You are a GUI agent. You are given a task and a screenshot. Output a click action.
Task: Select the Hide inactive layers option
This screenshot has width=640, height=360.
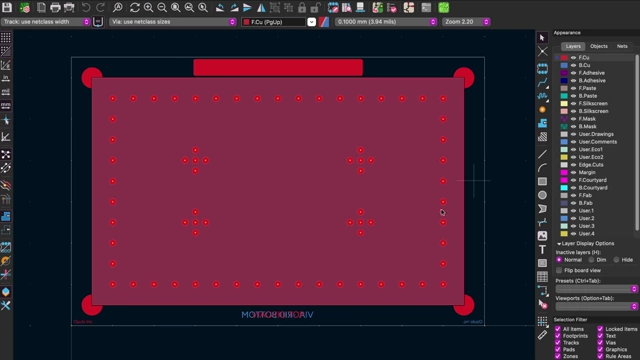[616, 260]
